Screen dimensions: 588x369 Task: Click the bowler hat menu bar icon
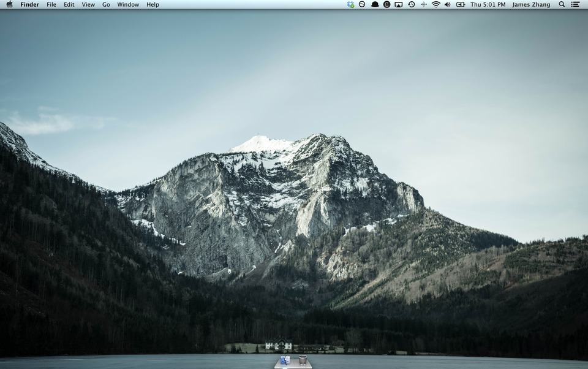[375, 4]
